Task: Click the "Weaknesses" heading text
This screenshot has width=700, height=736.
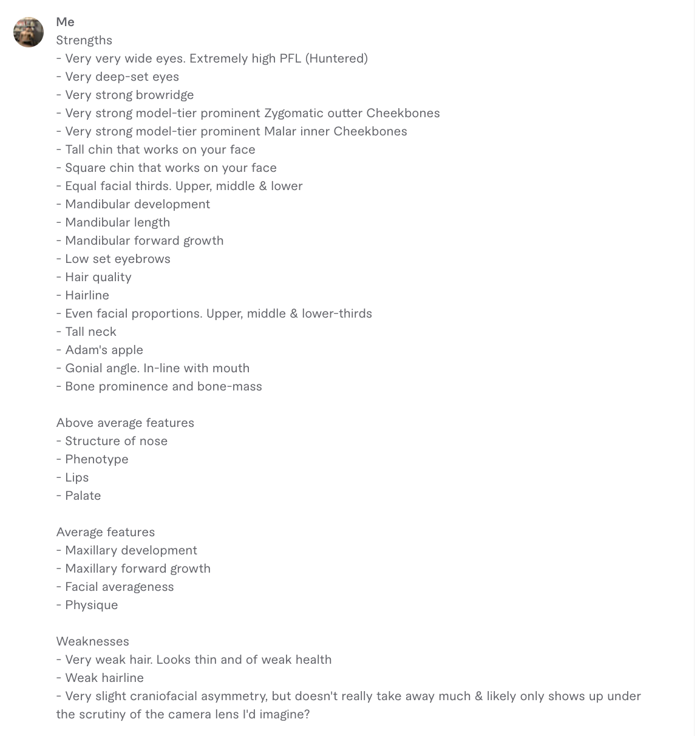Action: 92,641
